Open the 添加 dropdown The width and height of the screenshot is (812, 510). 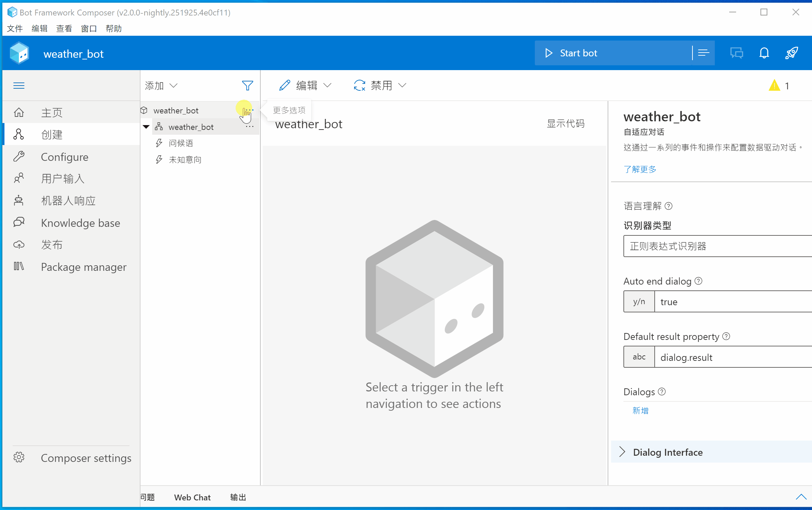161,85
